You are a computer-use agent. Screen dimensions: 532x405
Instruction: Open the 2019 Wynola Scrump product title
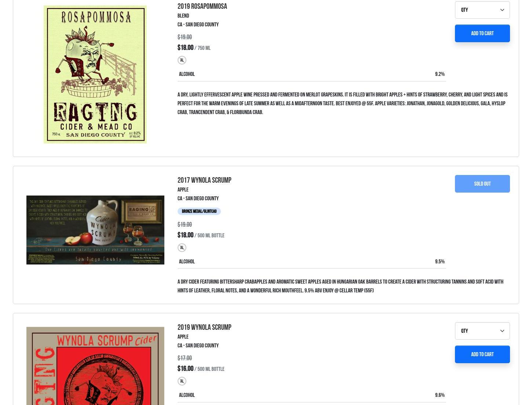pos(204,327)
